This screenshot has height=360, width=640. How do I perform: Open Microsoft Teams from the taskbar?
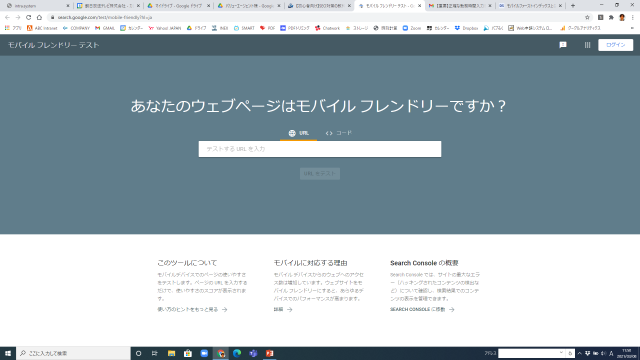(253, 353)
